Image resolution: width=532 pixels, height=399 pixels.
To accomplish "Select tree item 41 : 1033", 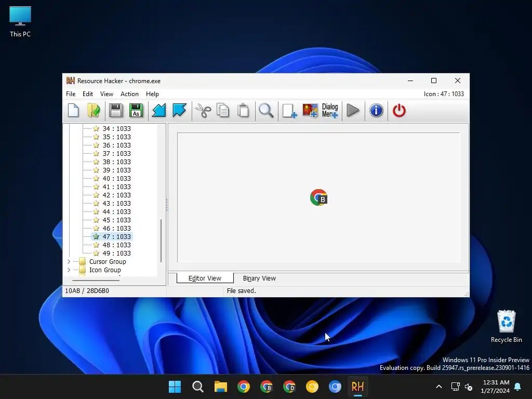I will click(116, 187).
